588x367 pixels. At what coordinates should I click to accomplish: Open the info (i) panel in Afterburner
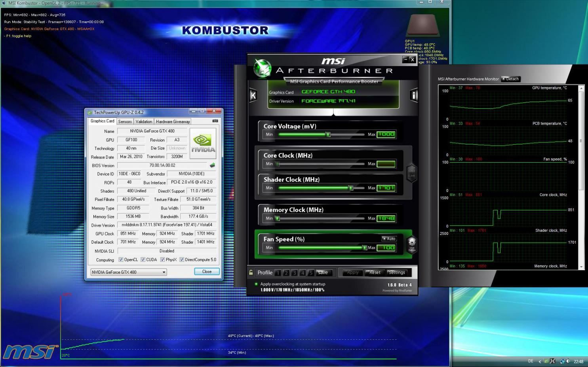[x=414, y=95]
